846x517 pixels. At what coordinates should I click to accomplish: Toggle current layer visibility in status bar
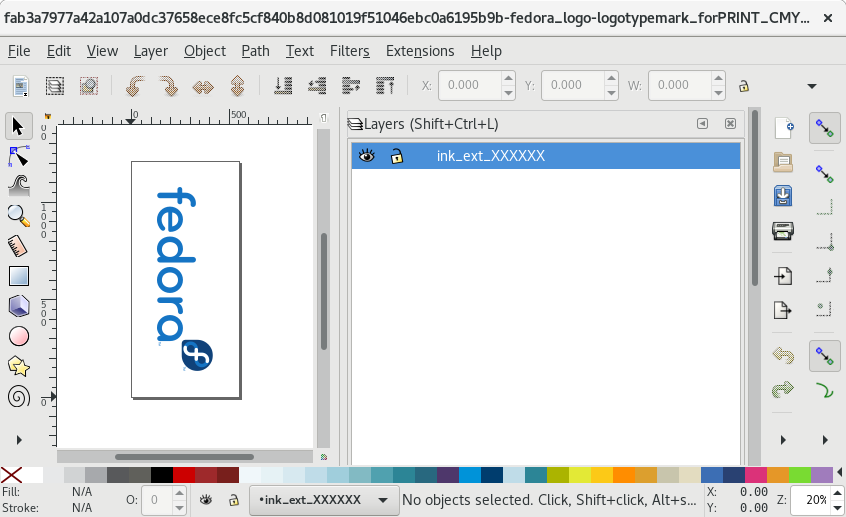coord(206,500)
